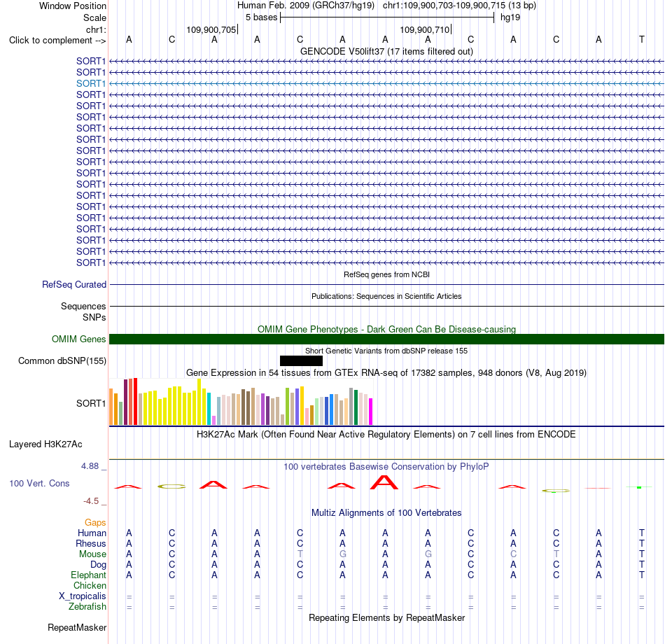Click the hg19 label beside scale bar
Image resolution: width=665 pixels, height=644 pixels.
(510, 17)
